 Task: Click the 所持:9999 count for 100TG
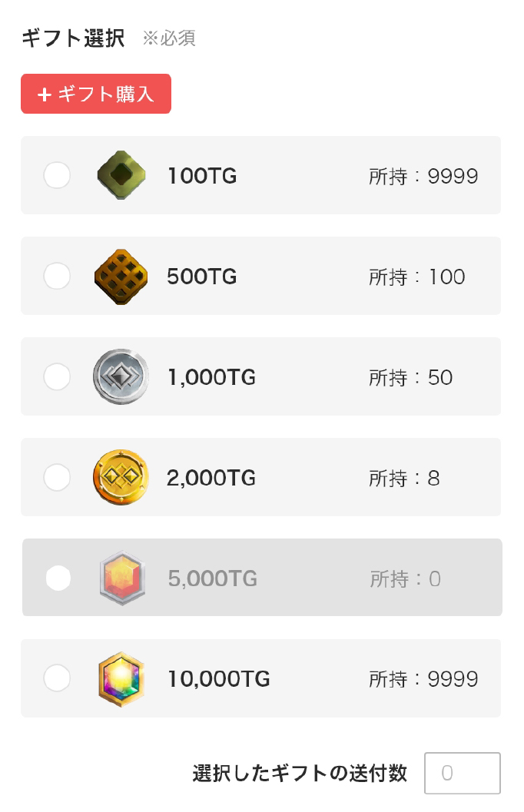(x=423, y=176)
